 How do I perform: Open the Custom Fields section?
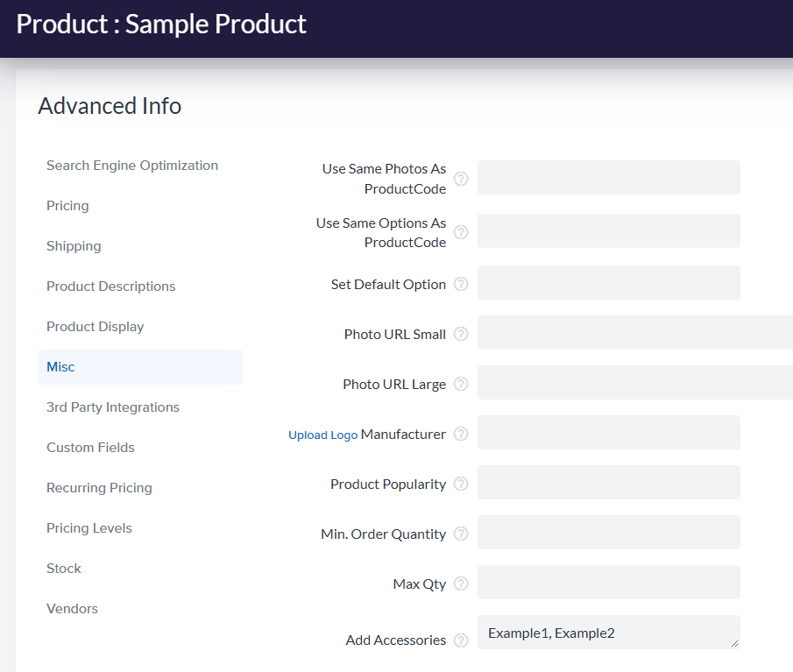coord(90,447)
